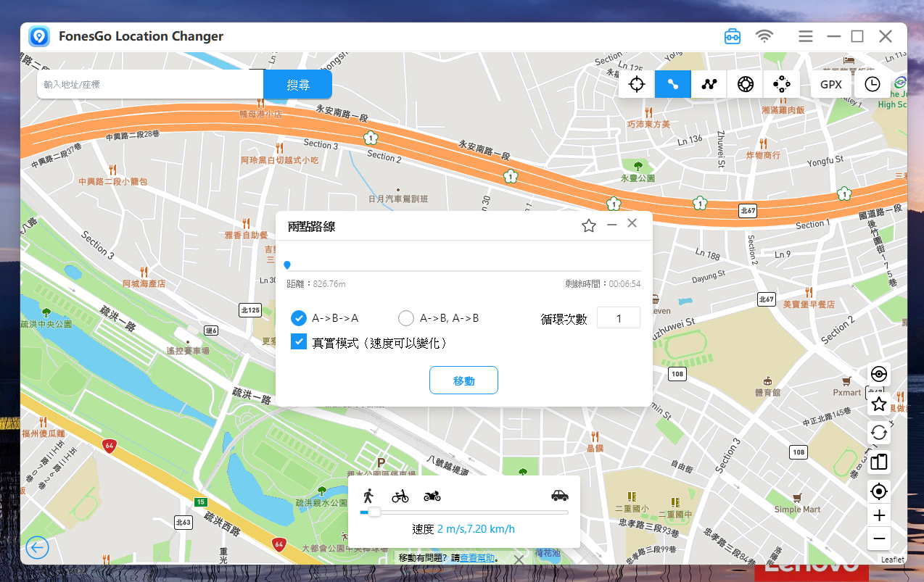Click the GPX import button
The image size is (924, 582).
pos(831,84)
